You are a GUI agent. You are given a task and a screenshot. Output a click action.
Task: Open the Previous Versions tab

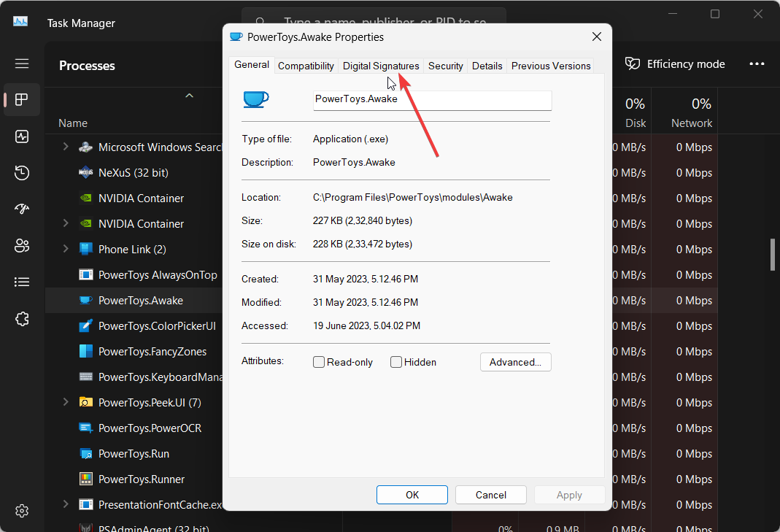(x=551, y=66)
